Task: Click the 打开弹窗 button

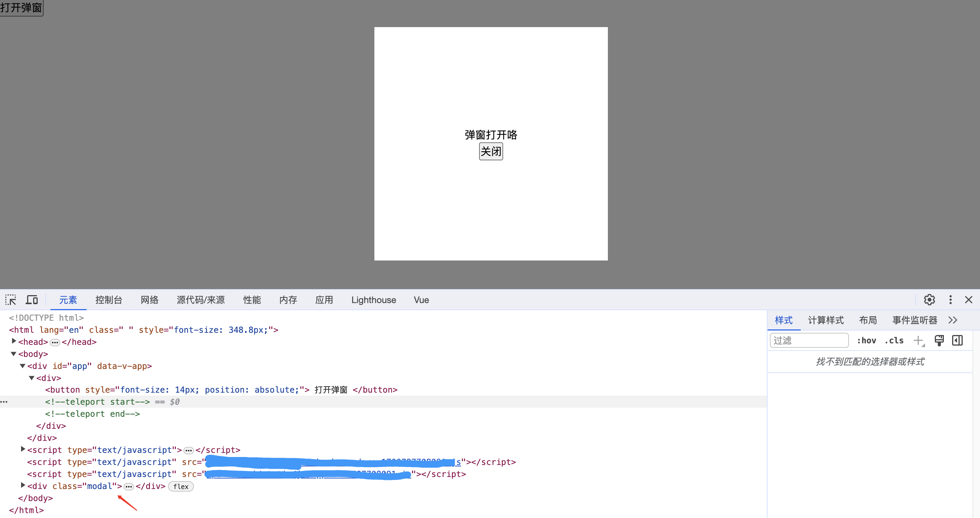Action: [x=21, y=8]
